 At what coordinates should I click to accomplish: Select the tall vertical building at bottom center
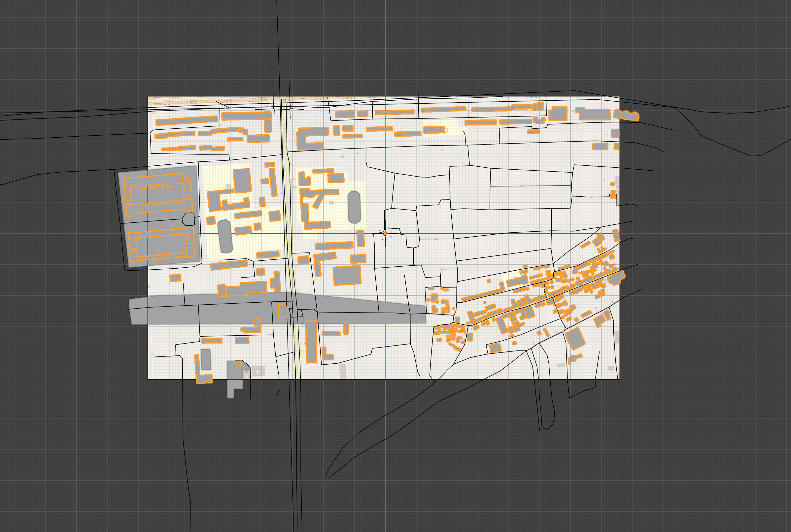(311, 342)
